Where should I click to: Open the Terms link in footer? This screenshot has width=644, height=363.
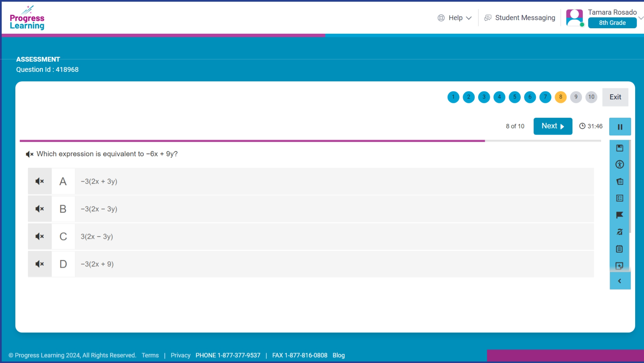[150, 355]
